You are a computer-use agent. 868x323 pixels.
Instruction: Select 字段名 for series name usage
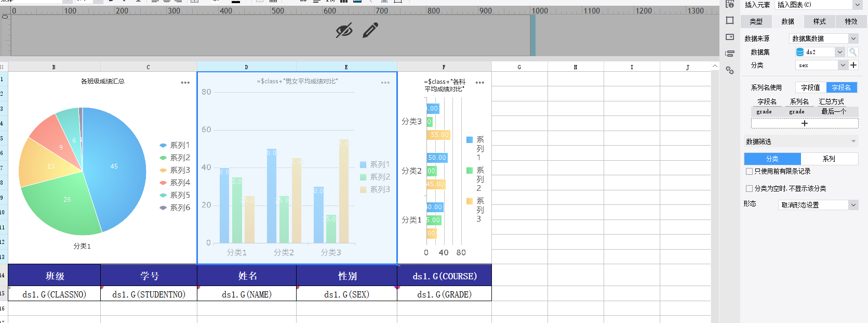(x=842, y=87)
